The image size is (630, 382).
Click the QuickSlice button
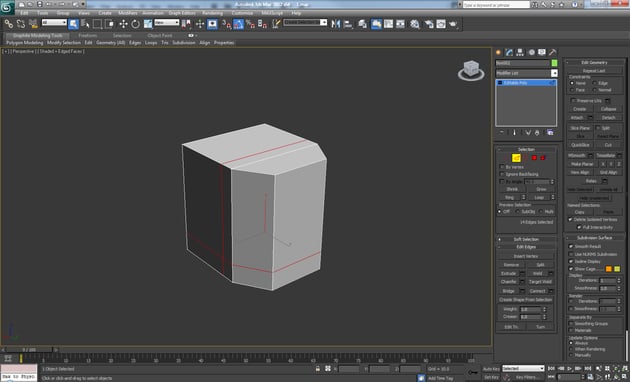click(580, 145)
